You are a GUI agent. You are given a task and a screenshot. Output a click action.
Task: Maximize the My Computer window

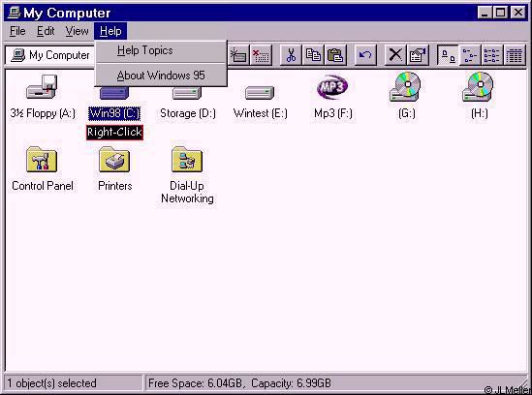point(500,13)
